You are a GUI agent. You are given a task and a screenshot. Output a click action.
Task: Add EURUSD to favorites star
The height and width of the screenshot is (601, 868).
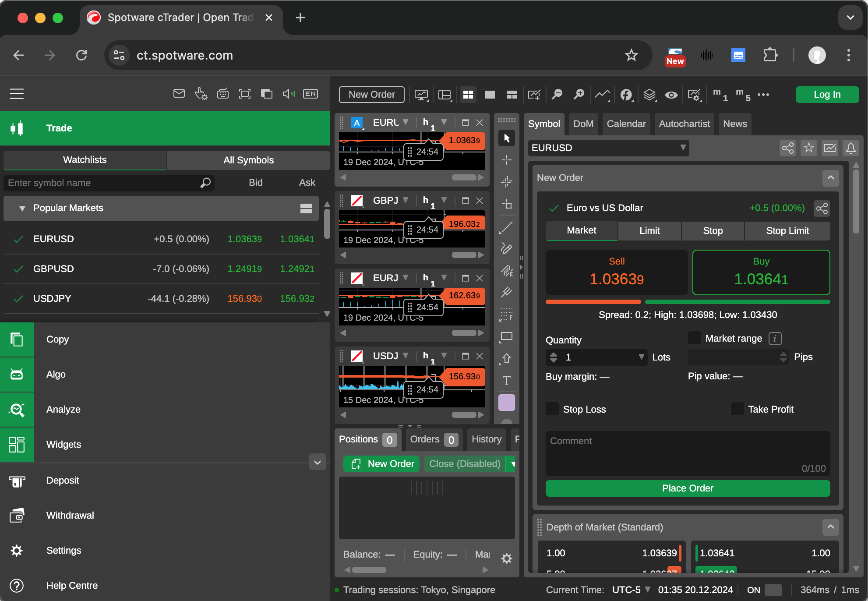point(809,148)
